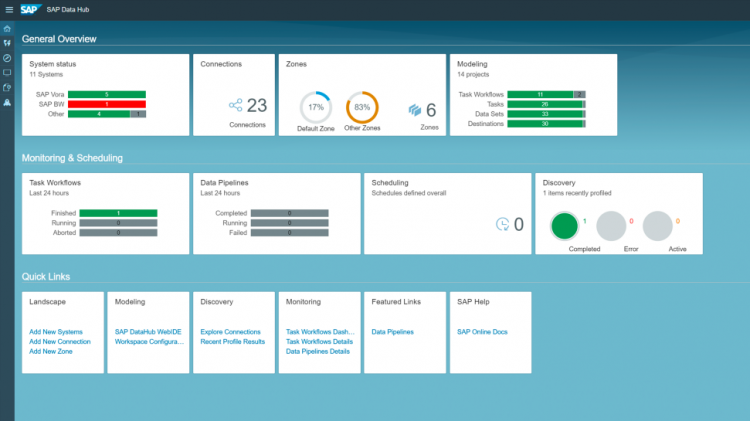Click the Data Pipelines monitoring tile title
The height and width of the screenshot is (421, 750).
click(x=224, y=183)
